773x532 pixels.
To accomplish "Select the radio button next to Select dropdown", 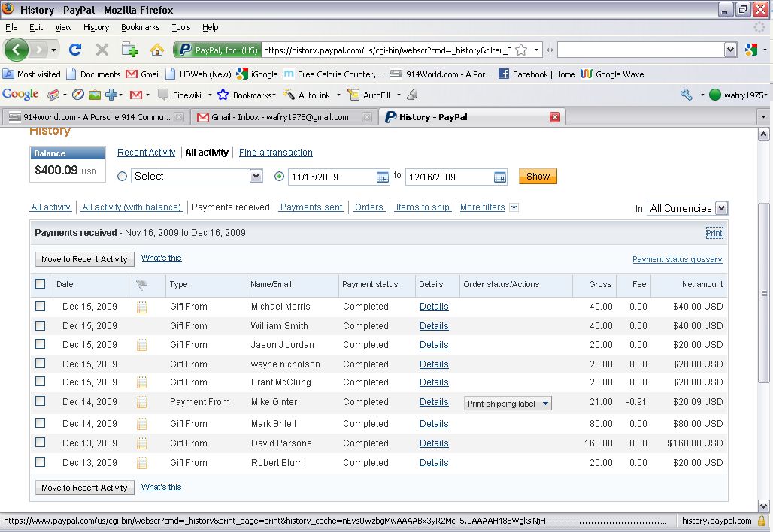I will (x=123, y=177).
